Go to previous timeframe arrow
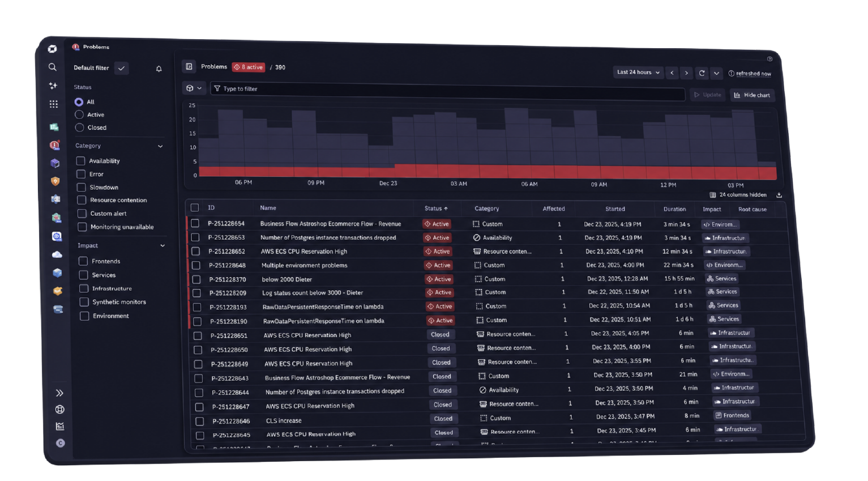Image resolution: width=868 pixels, height=481 pixels. pyautogui.click(x=672, y=73)
